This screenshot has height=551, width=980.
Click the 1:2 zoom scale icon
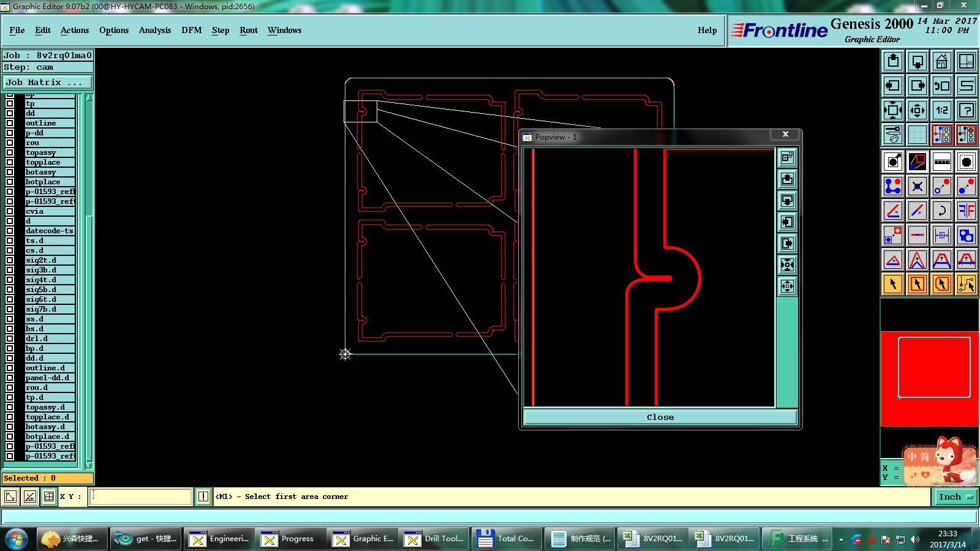[942, 111]
